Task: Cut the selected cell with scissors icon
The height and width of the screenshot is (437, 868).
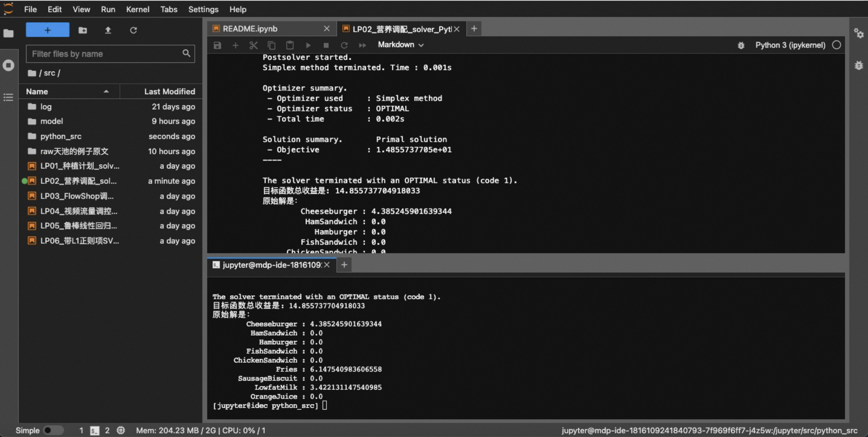Action: pyautogui.click(x=253, y=45)
